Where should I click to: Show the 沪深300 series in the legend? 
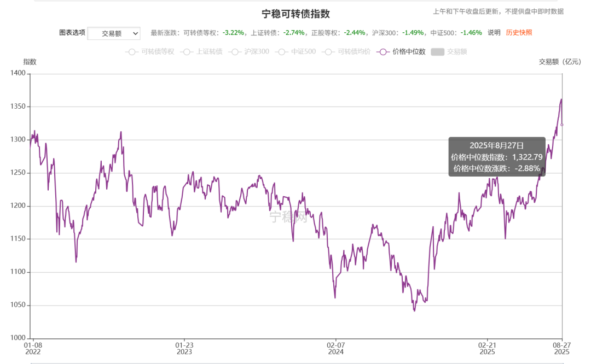(249, 51)
